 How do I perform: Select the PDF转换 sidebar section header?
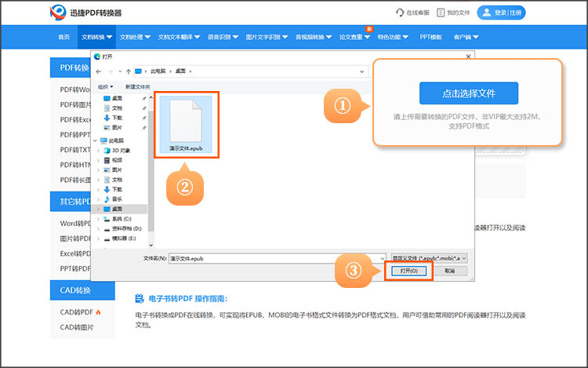tap(71, 68)
